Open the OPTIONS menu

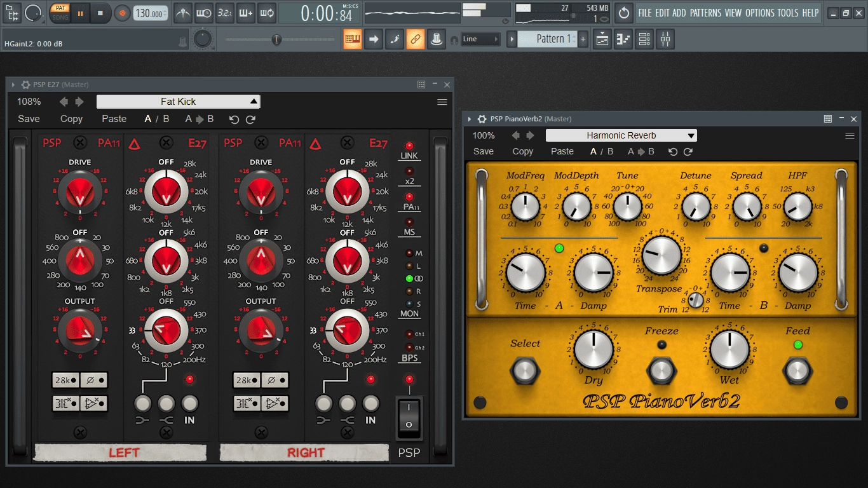coord(760,13)
